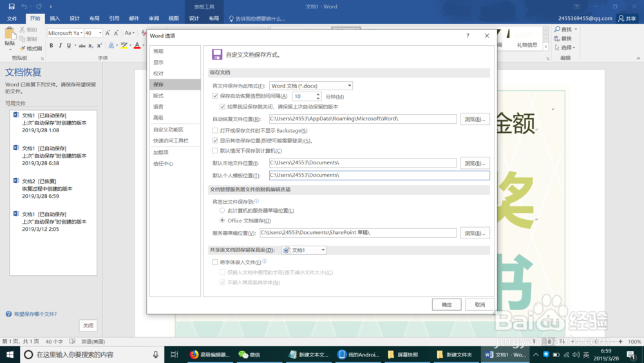
Task: Toggle the save AutoRecover information checkbox
Action: tap(215, 96)
